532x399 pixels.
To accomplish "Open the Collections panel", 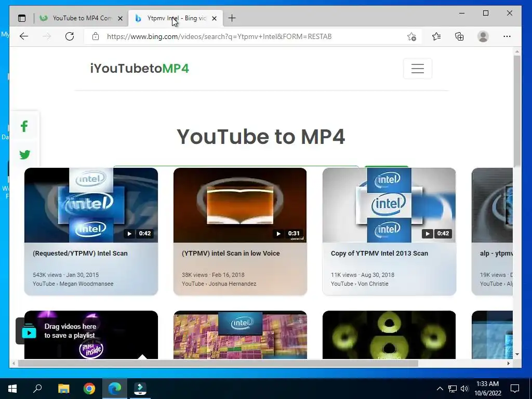I will 459,36.
